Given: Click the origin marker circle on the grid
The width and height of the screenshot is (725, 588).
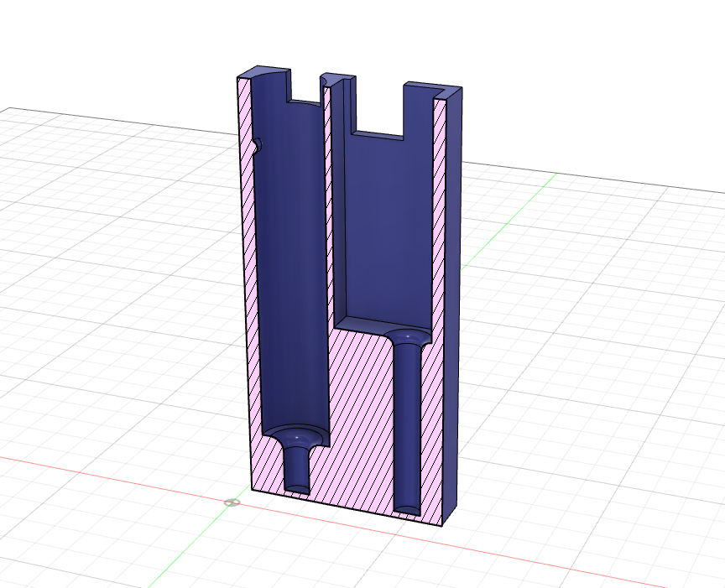Looking at the screenshot, I should 232,502.
